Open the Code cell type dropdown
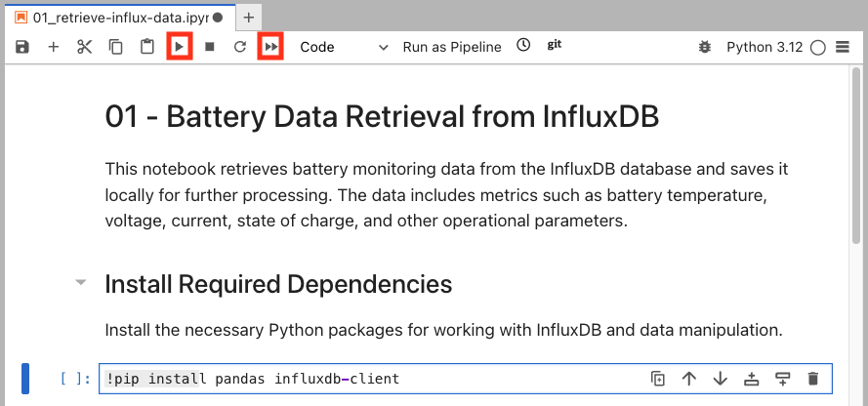Screen dimensions: 868x406 (x=343, y=47)
